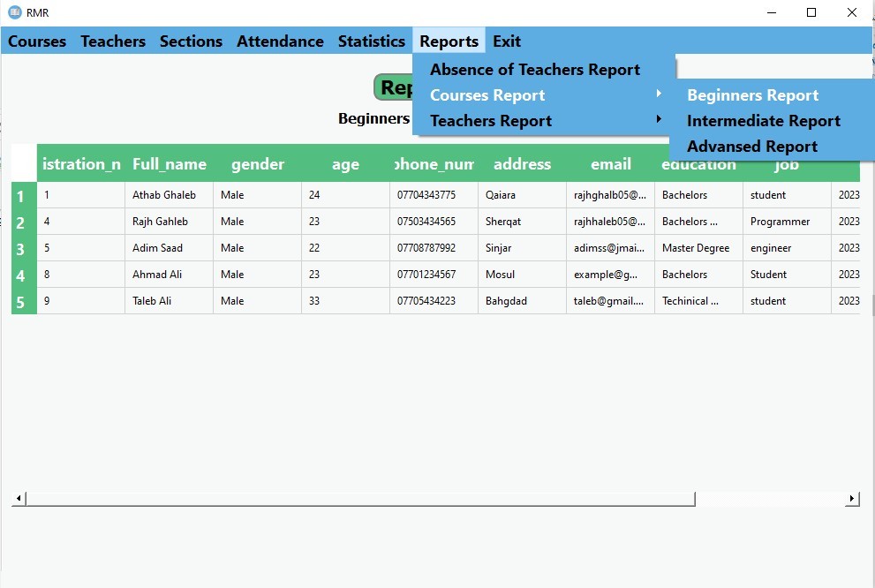Click the right arrow of horizontal scrollbar
This screenshot has width=875, height=588.
click(x=852, y=498)
